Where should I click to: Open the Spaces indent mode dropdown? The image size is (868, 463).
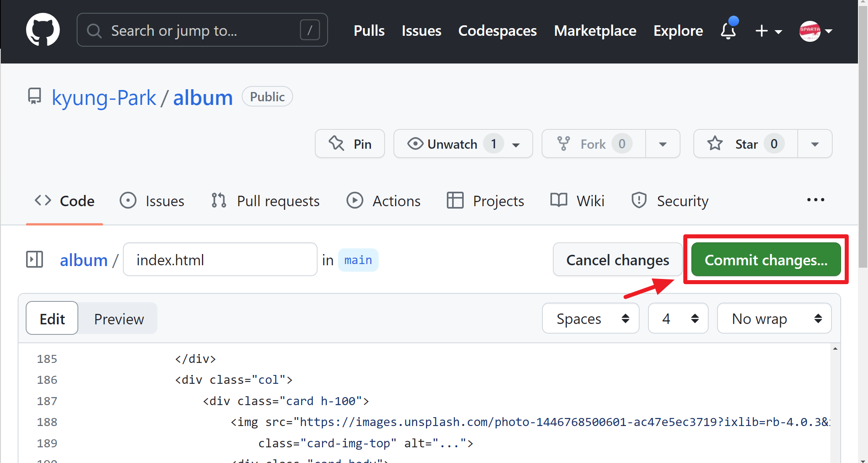(590, 319)
